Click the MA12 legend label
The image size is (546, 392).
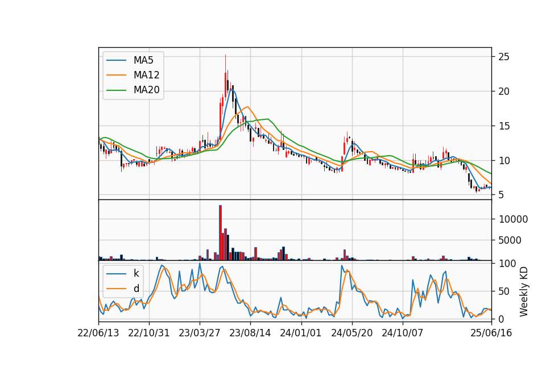point(146,75)
